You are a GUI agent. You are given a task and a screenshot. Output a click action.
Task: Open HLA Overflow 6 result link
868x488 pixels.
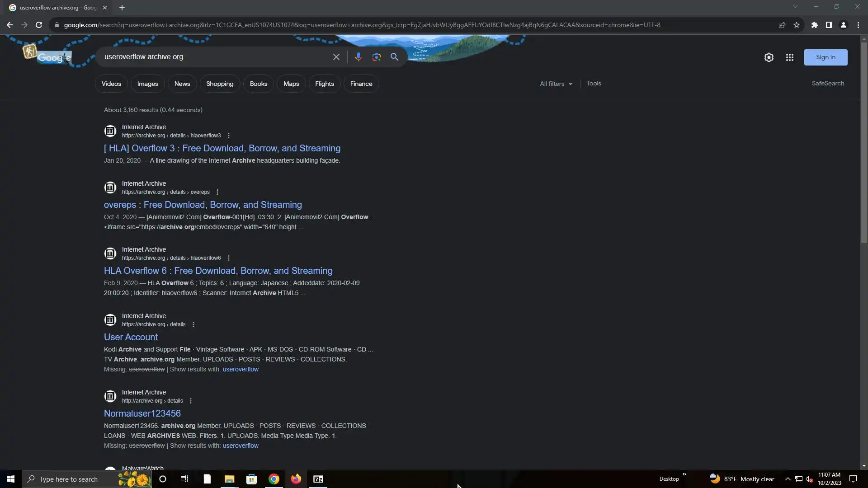coord(218,271)
